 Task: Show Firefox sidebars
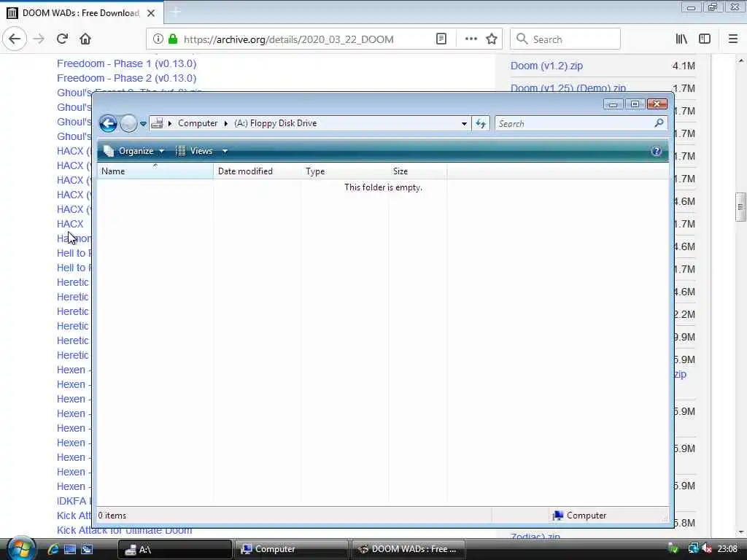point(705,39)
